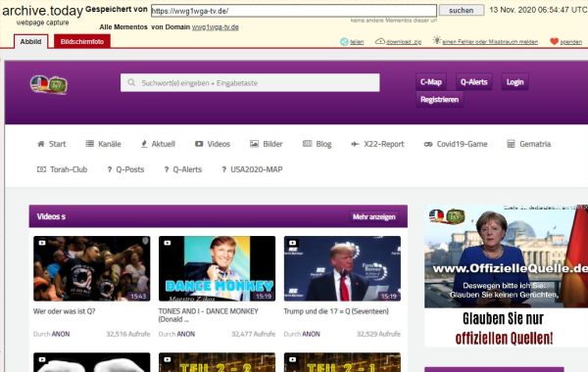Click the Login button
The height and width of the screenshot is (372, 588).
(x=514, y=82)
